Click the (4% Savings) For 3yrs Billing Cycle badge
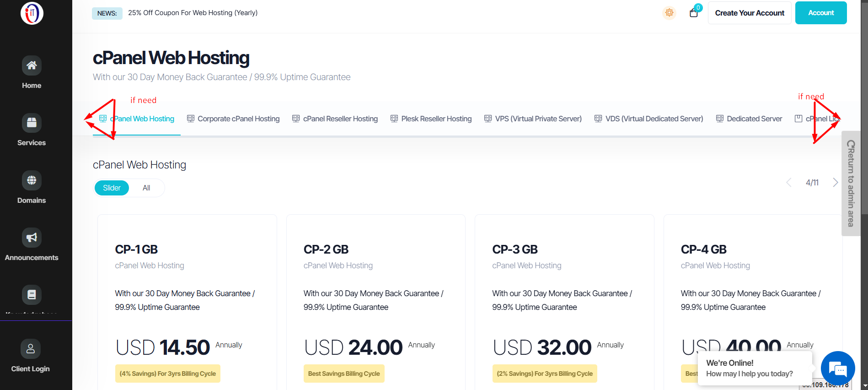The image size is (868, 390). 168,374
